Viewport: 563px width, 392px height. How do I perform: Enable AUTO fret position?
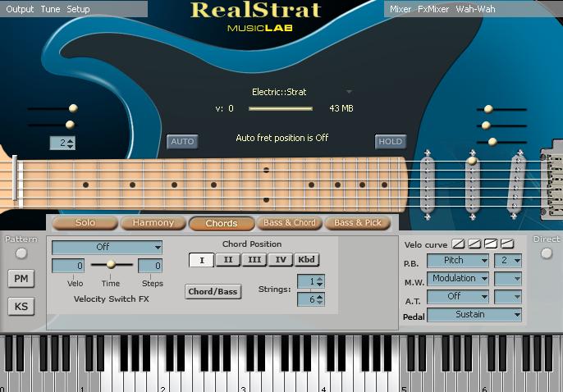pos(182,142)
